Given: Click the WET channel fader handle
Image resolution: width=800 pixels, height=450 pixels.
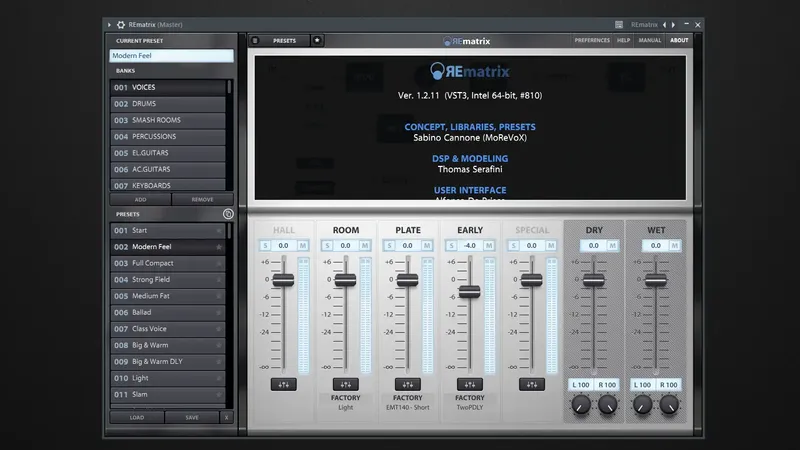Looking at the screenshot, I should tap(656, 280).
